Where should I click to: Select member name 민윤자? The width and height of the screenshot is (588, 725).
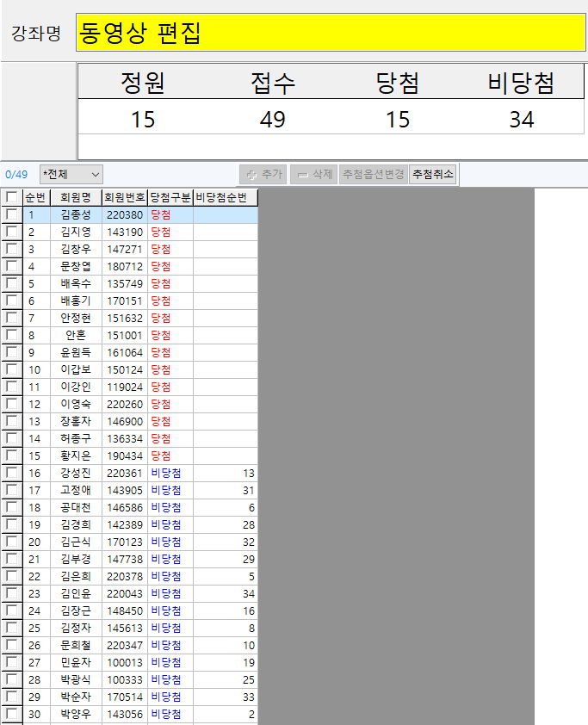[x=76, y=663]
